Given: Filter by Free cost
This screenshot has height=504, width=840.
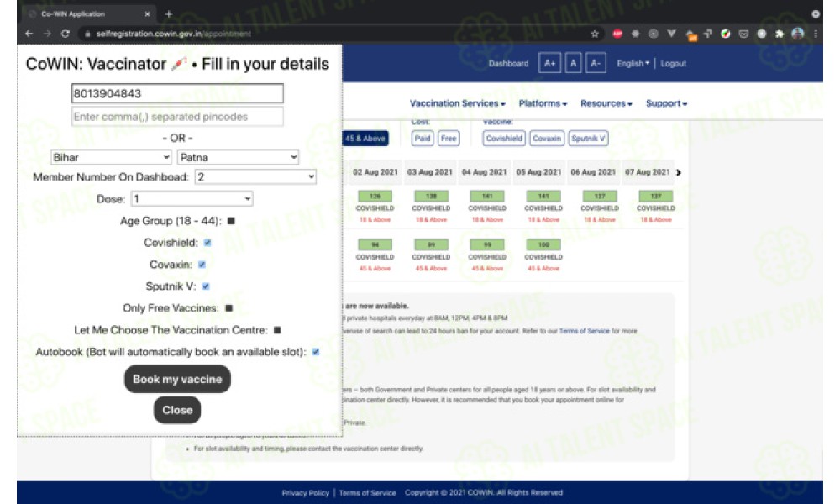Looking at the screenshot, I should point(449,139).
